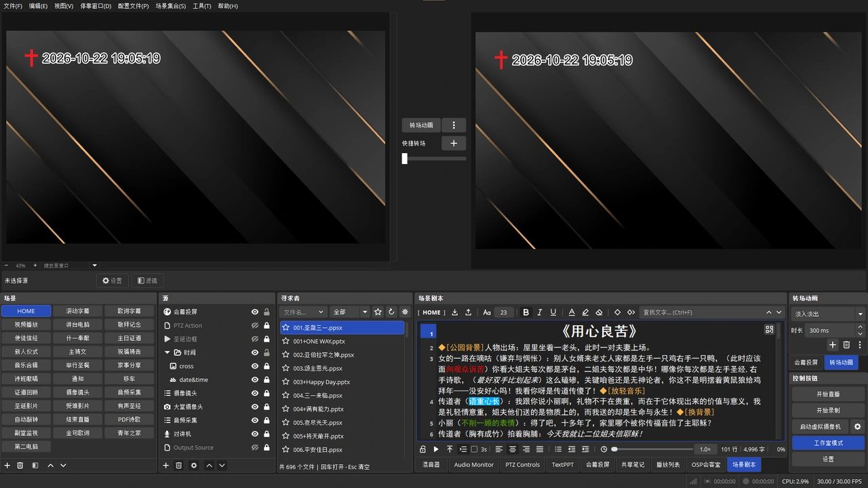The height and width of the screenshot is (488, 868).
Task: Click the clock timer icon beside speed slider
Action: click(x=604, y=449)
